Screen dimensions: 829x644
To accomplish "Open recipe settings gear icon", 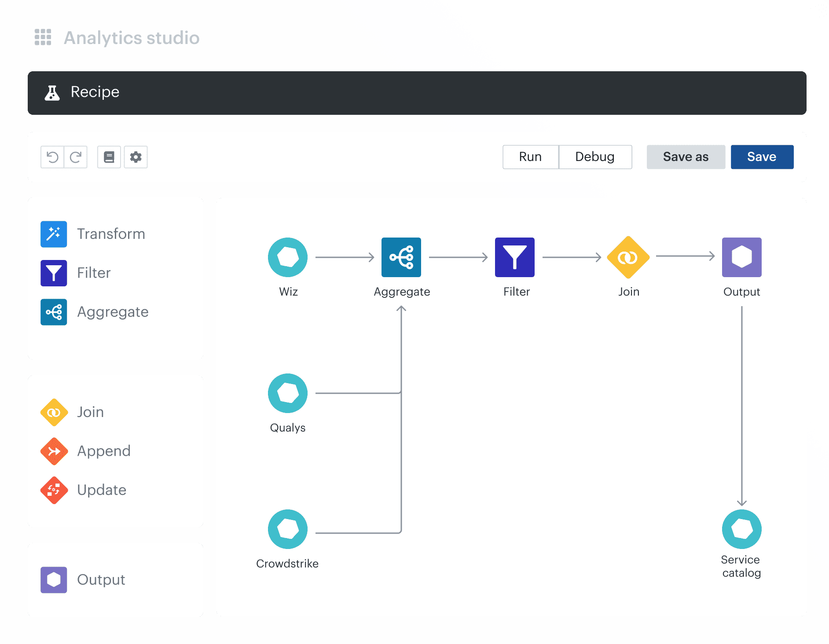I will pyautogui.click(x=136, y=157).
